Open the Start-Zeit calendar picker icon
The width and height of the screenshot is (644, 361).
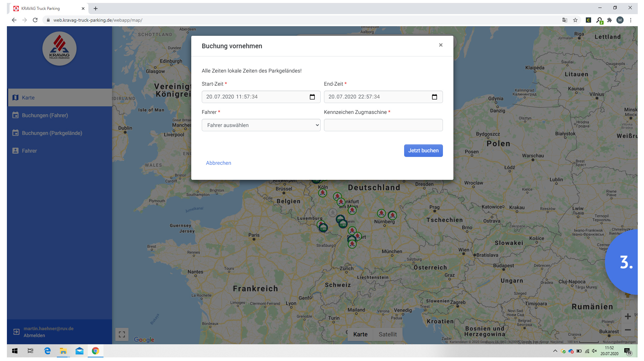pos(312,97)
